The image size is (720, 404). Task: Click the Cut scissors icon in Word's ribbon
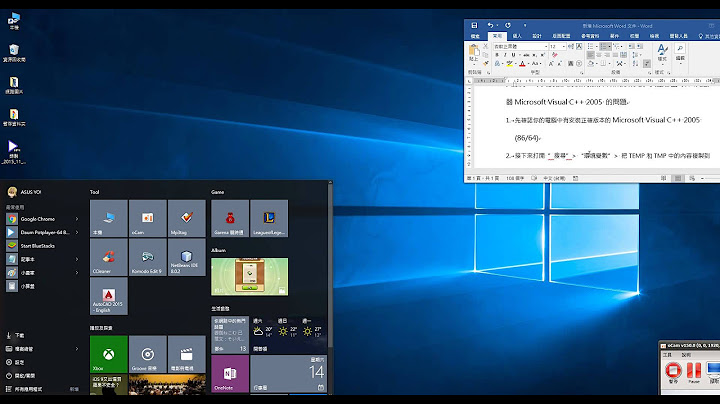point(485,46)
